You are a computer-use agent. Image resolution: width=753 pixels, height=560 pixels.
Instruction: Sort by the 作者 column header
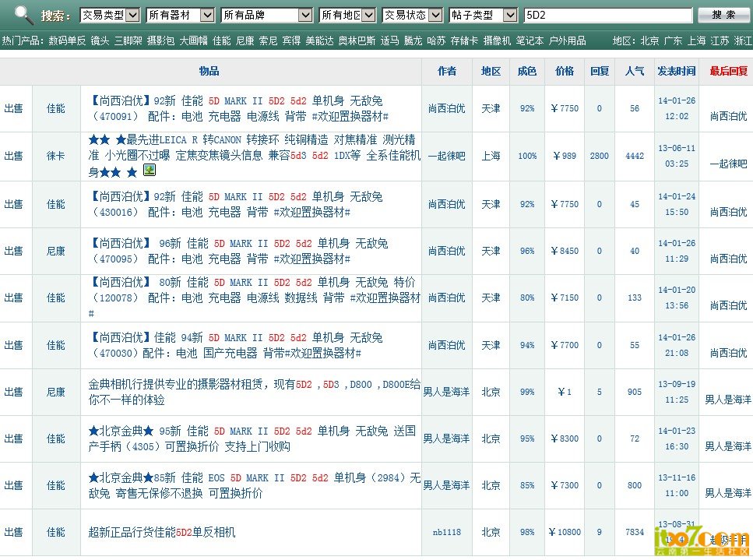click(x=447, y=71)
